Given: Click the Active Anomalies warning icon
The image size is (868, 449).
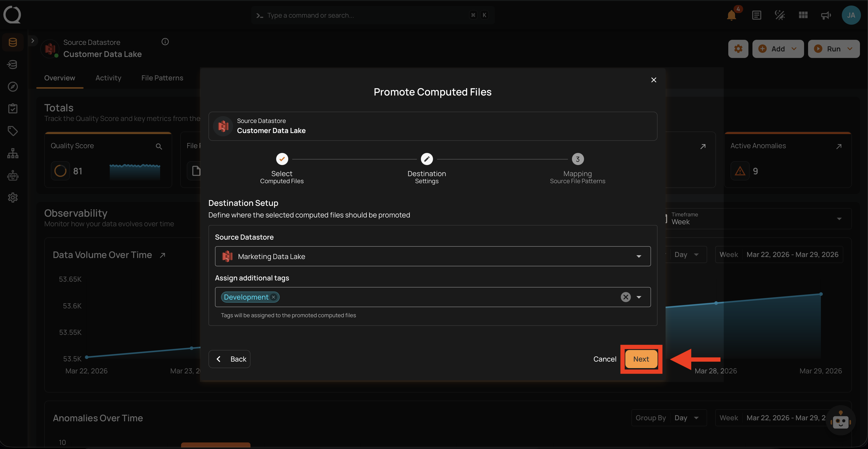Looking at the screenshot, I should (740, 171).
